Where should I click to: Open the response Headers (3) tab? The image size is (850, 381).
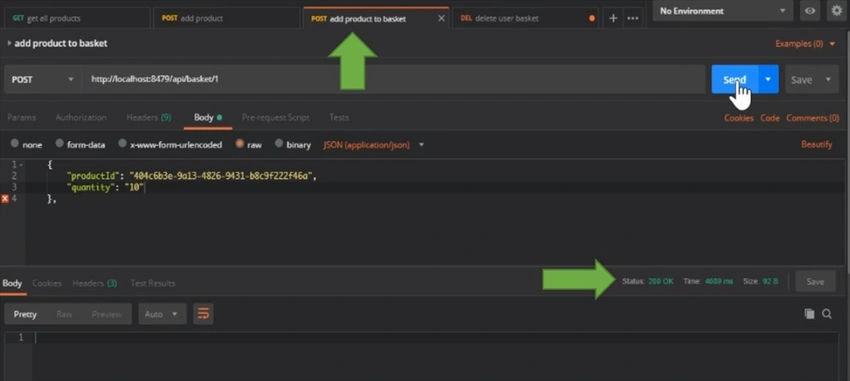pos(95,283)
